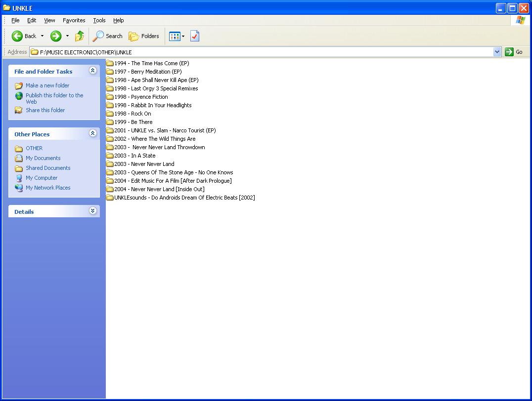The width and height of the screenshot is (532, 401).
Task: Click the Share this folder icon
Action: coord(19,110)
